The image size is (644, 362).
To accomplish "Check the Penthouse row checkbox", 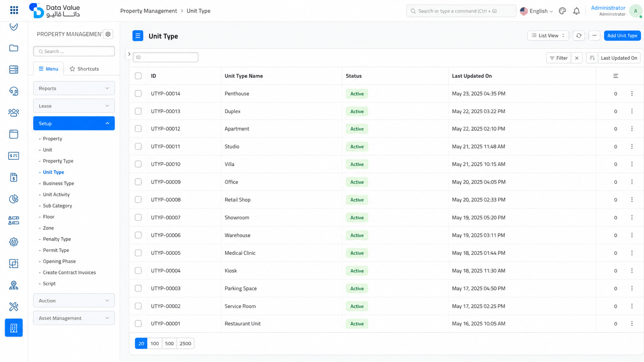I will coord(138,93).
